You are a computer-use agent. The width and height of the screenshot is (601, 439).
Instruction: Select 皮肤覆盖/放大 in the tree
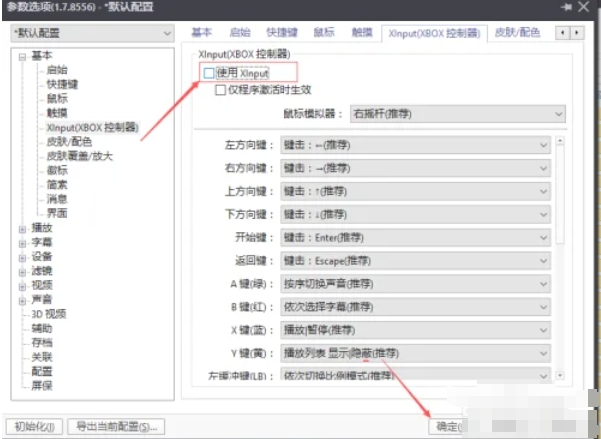coord(79,156)
